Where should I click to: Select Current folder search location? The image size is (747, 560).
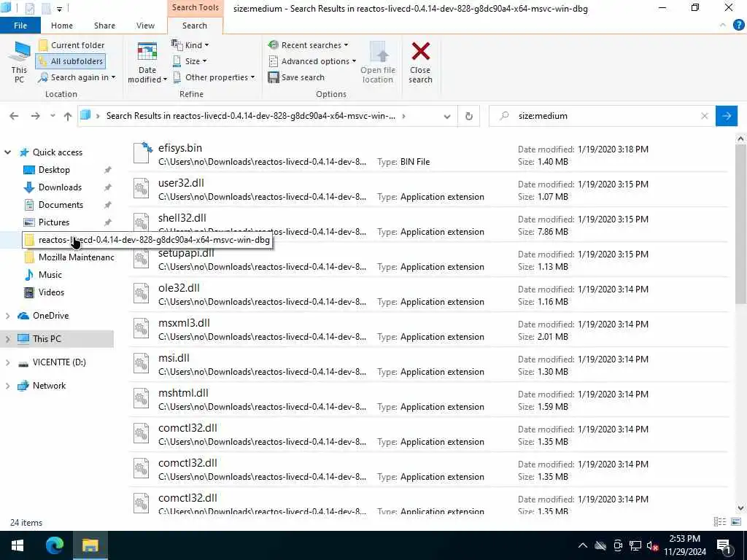click(x=71, y=45)
